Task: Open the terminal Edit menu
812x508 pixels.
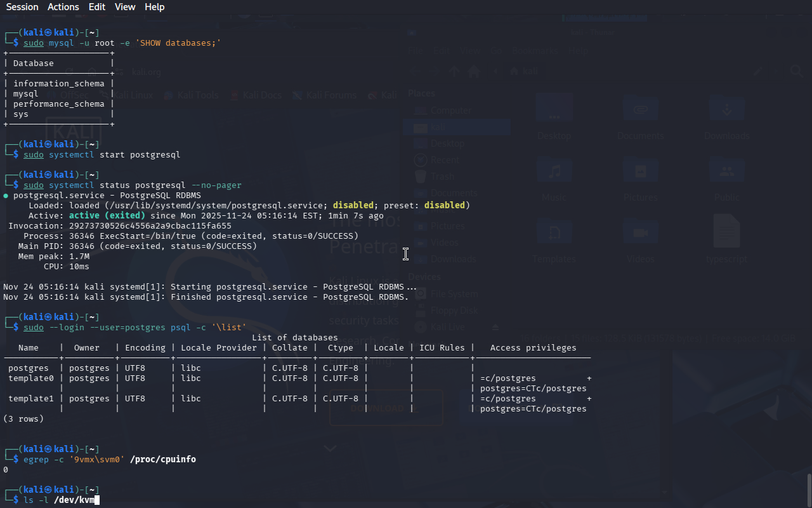Action: coord(97,7)
